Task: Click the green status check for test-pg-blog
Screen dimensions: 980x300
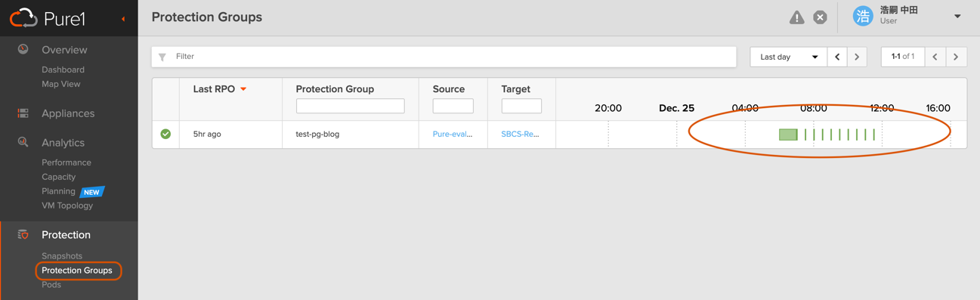Action: point(165,135)
